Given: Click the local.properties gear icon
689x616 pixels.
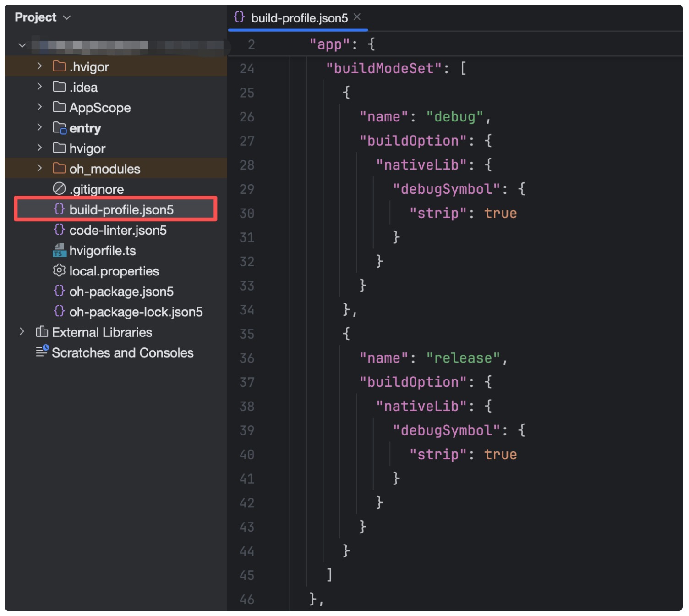Looking at the screenshot, I should [59, 271].
